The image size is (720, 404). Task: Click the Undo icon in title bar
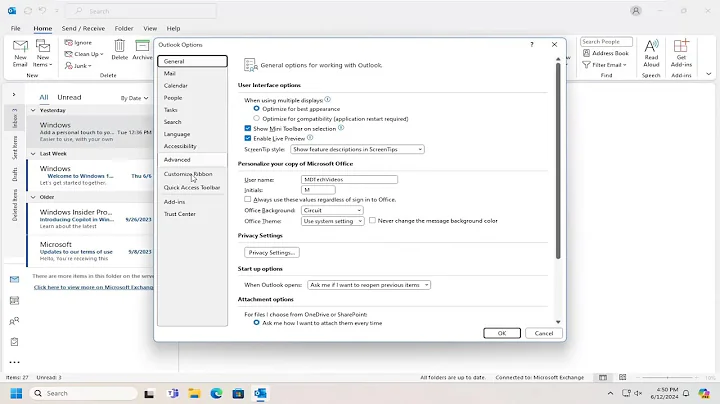(x=42, y=11)
